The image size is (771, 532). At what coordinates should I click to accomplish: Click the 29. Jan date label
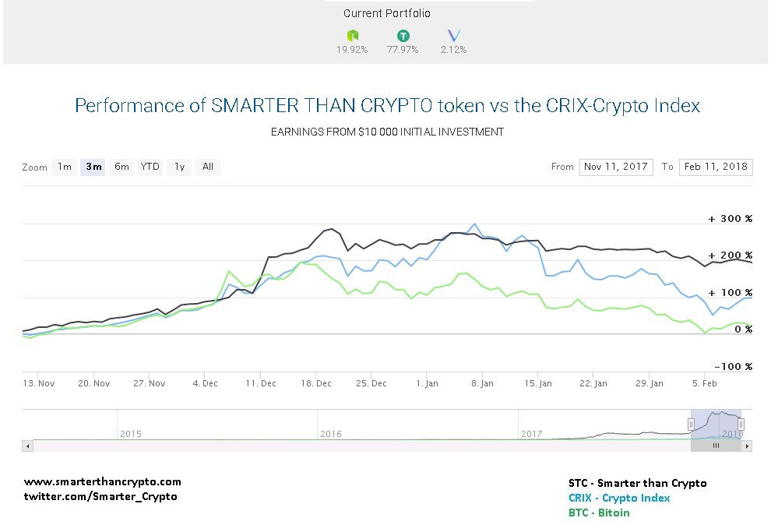click(649, 383)
